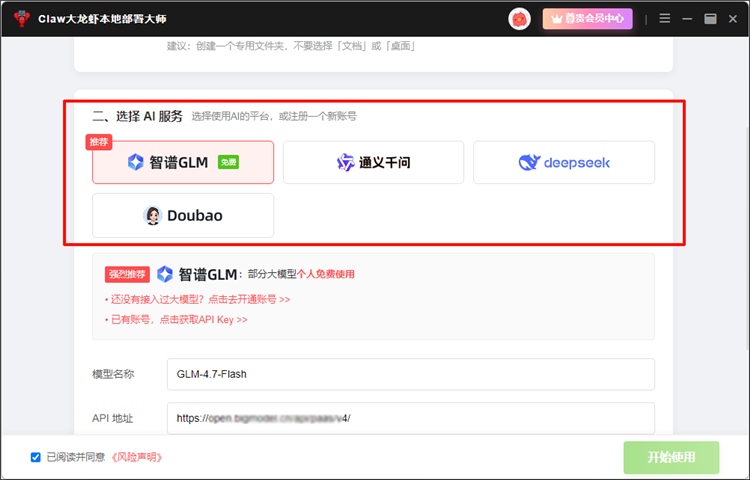Click the 推荐 tag on 智谱GLM card
The width and height of the screenshot is (750, 480).
(98, 142)
